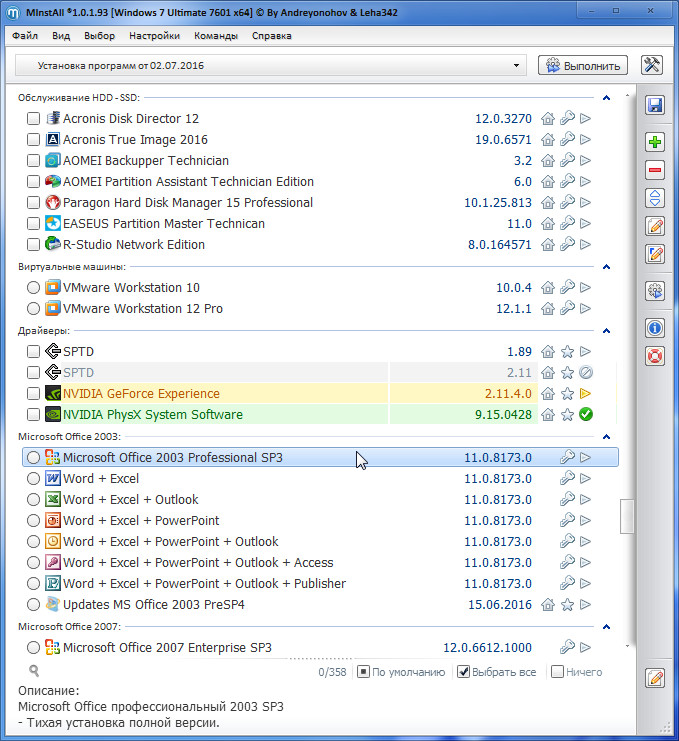This screenshot has width=679, height=741.
Task: Collapse the Драйверы group
Action: point(607,331)
